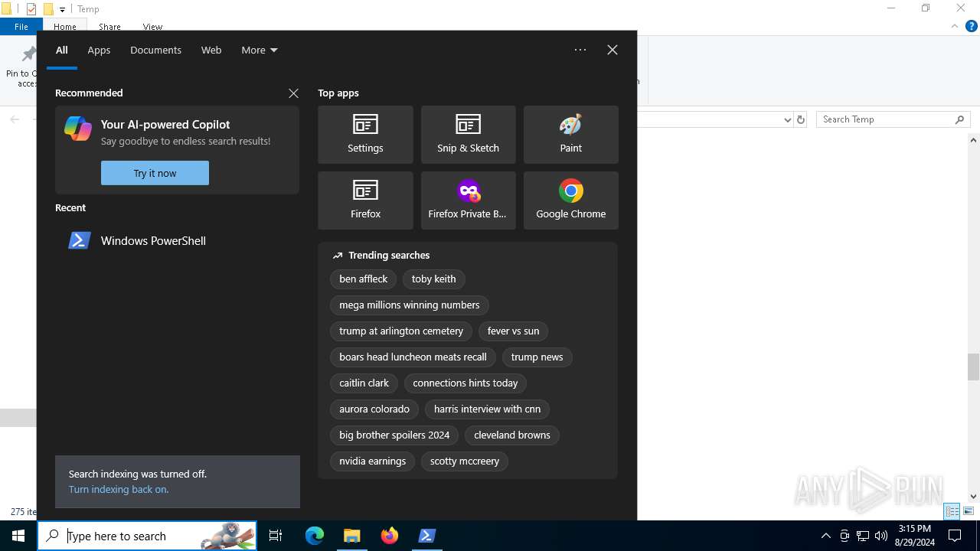
Task: Open File Explorer from the taskbar
Action: pyautogui.click(x=351, y=536)
